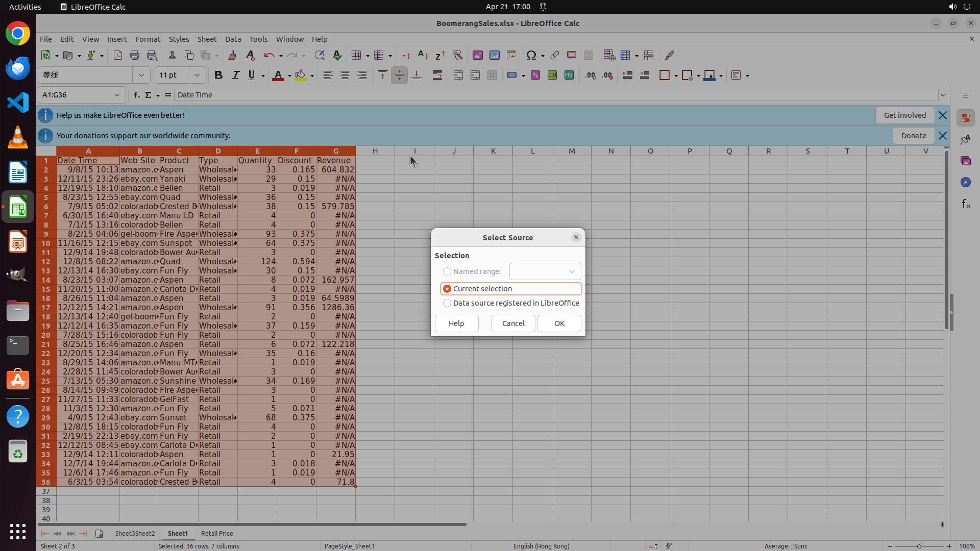
Task: Choose Data source registered in LibreOffice
Action: (x=447, y=303)
